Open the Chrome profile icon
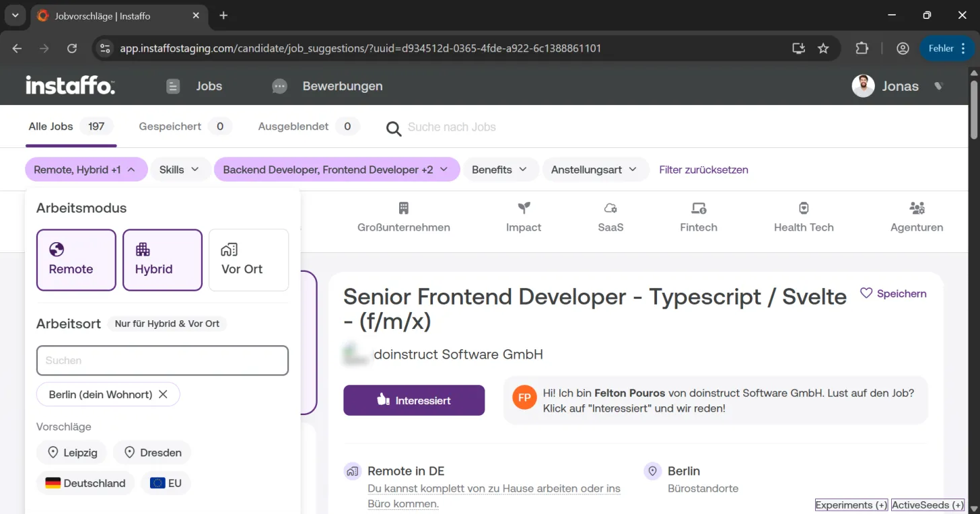The width and height of the screenshot is (980, 514). tap(903, 48)
